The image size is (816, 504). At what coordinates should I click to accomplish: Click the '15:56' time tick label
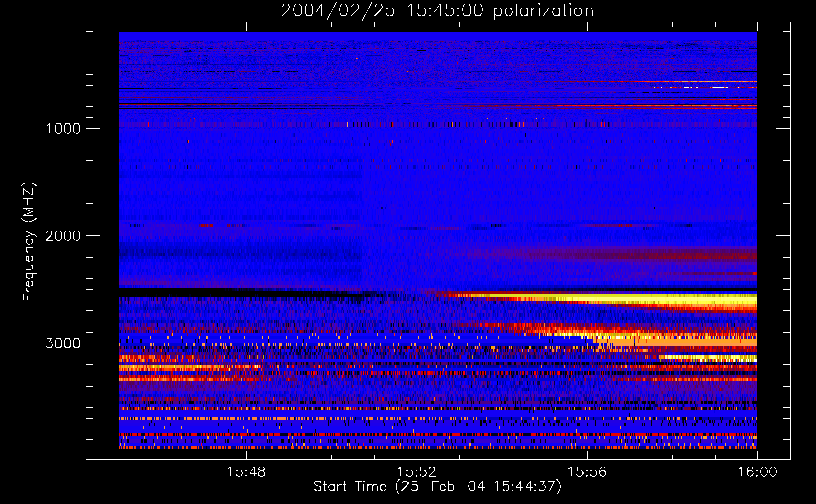click(x=587, y=472)
